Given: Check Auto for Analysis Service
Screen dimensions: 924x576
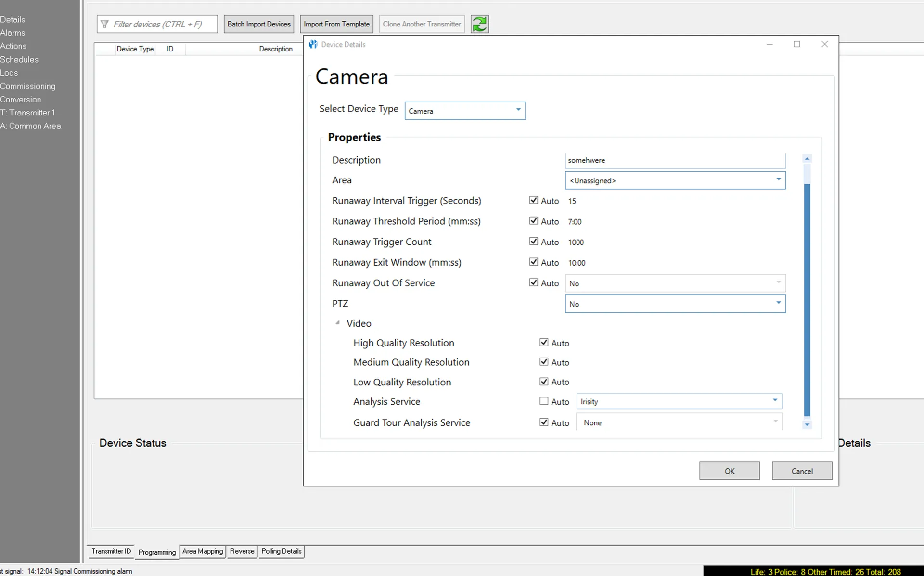Looking at the screenshot, I should (x=544, y=401).
